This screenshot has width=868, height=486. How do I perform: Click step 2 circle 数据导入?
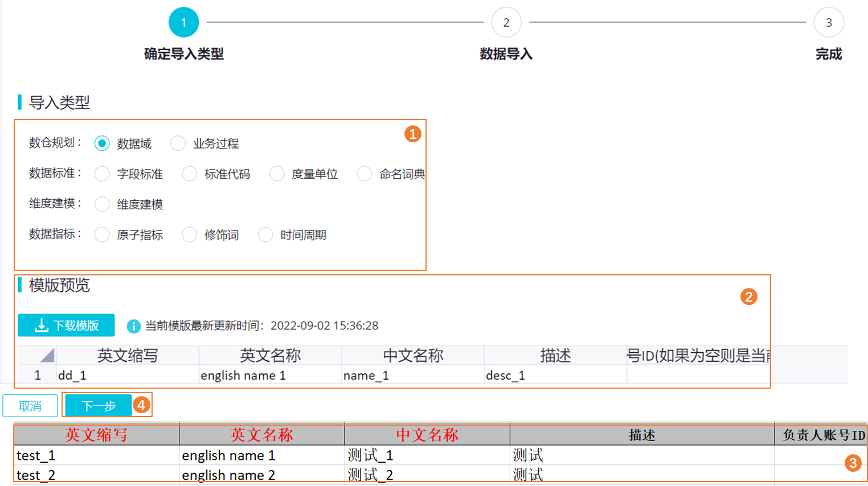(506, 22)
